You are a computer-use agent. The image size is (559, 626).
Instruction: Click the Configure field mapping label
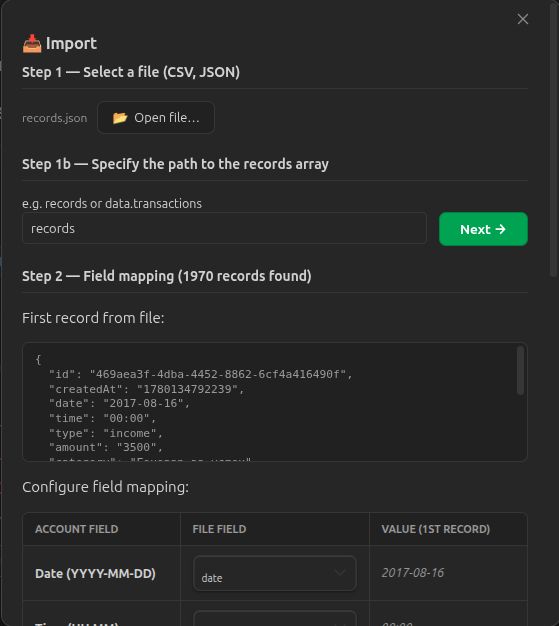[105, 487]
